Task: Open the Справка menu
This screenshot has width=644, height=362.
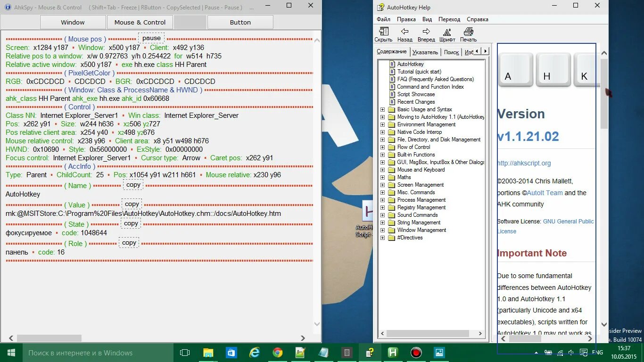Action: pyautogui.click(x=477, y=19)
